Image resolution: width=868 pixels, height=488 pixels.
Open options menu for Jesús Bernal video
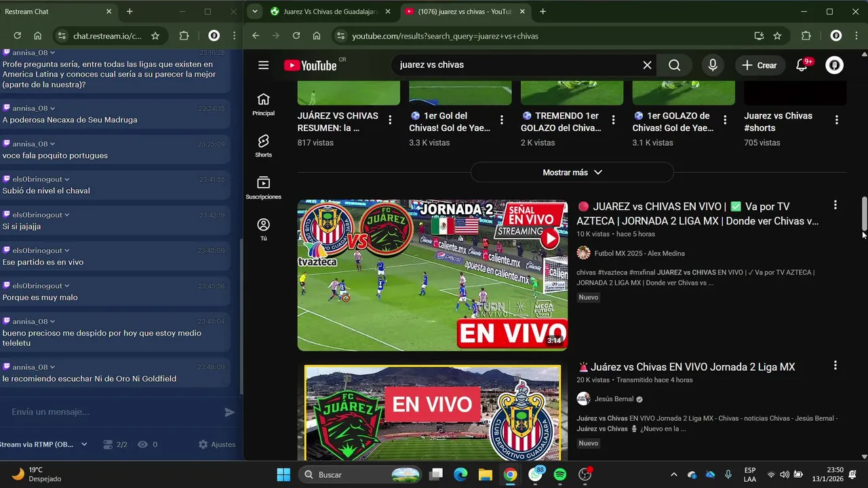pos(835,365)
